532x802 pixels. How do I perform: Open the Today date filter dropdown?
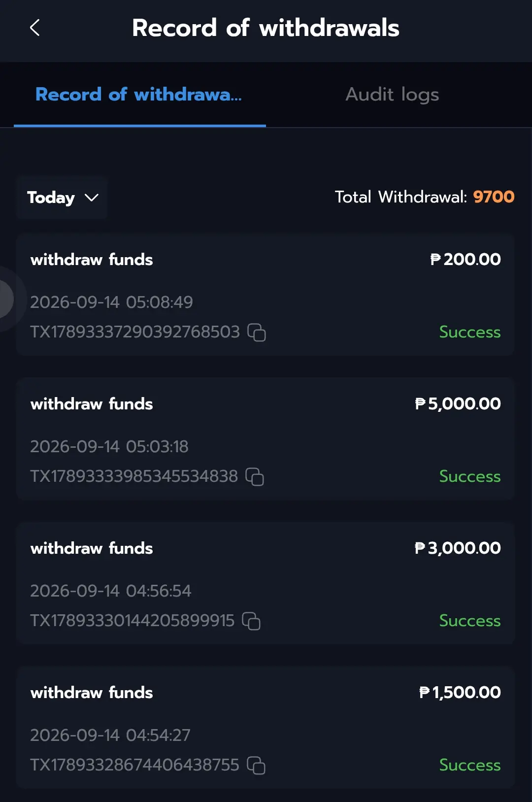[63, 198]
